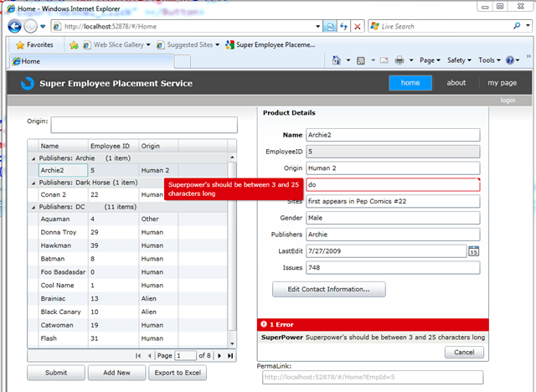This screenshot has height=392, width=536.
Task: Collapse the Publishers: Dark Horse group
Action: click(x=33, y=182)
